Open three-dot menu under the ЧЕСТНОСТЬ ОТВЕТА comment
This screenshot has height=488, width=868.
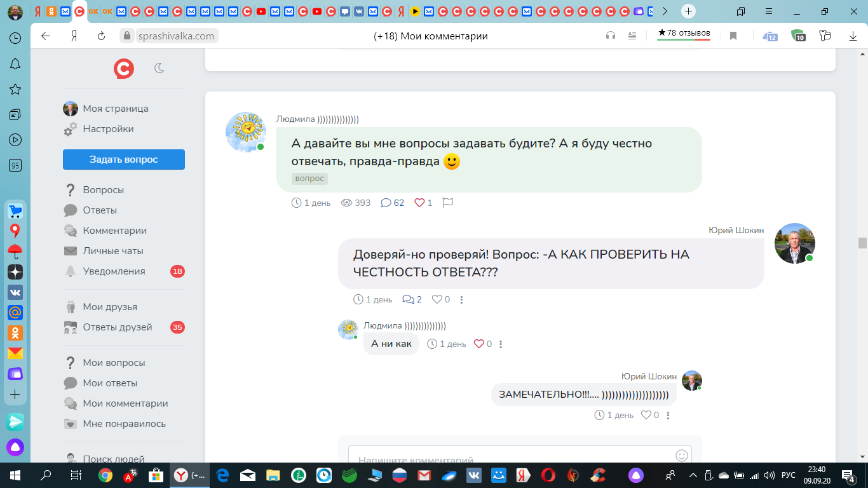click(x=462, y=300)
